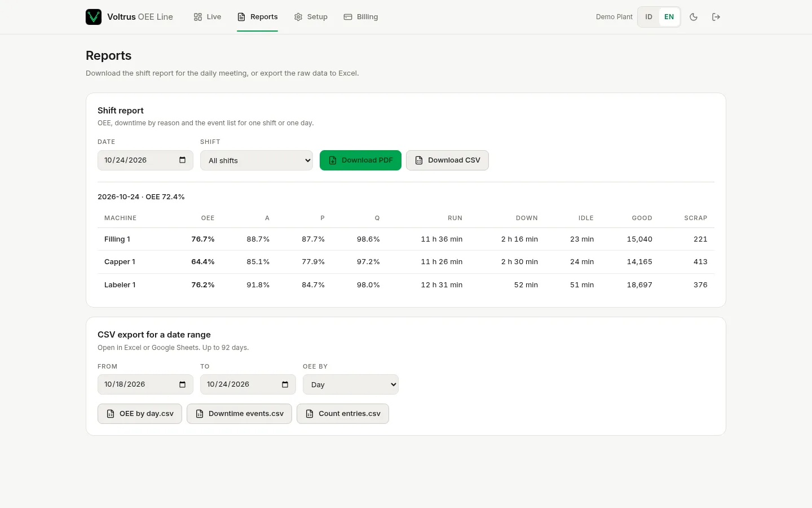Click the From date field
812x508 pixels.
[145, 384]
